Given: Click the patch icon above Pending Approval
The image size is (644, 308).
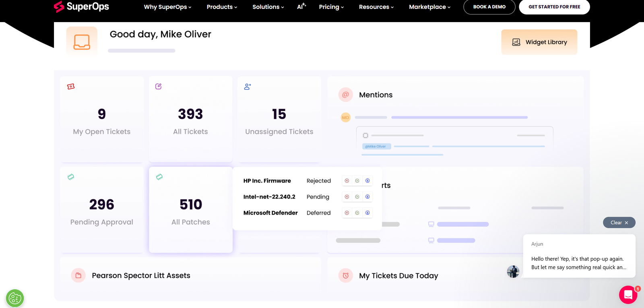Looking at the screenshot, I should [71, 177].
